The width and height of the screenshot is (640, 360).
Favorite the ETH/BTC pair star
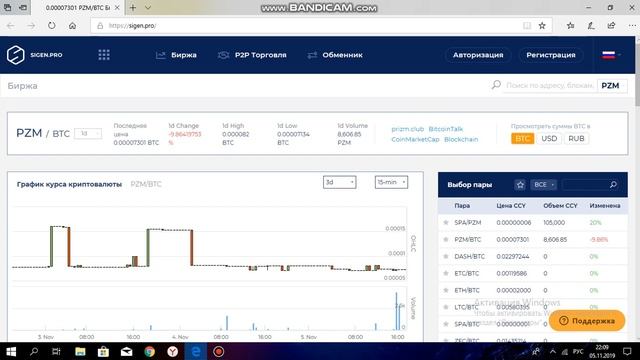(446, 290)
